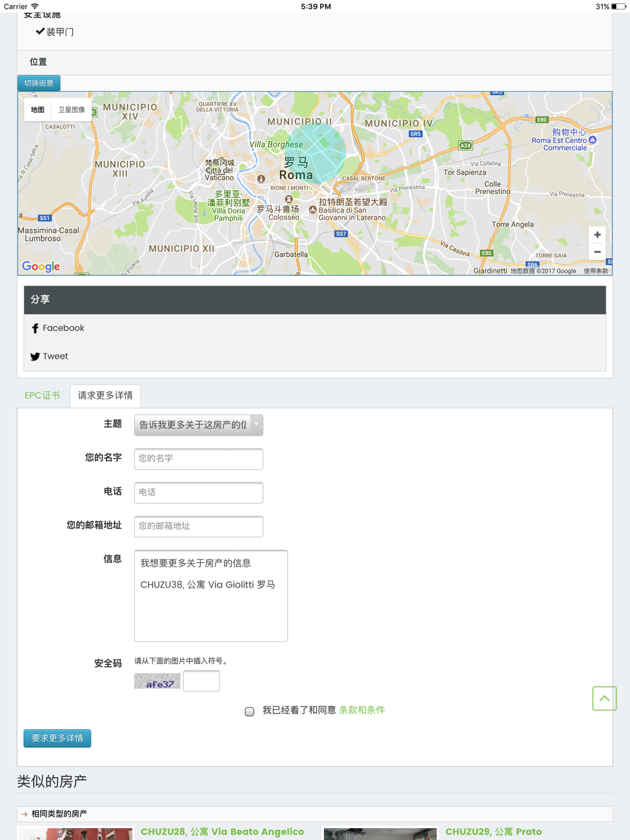Screen dimensions: 630x840
Task: Click the Facebook share icon
Action: click(x=35, y=328)
